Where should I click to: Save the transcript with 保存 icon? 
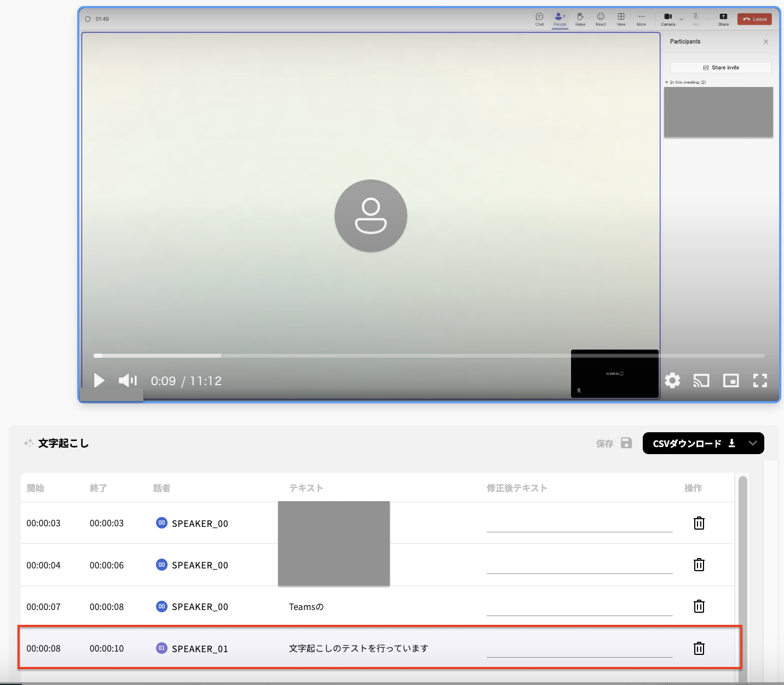tap(626, 443)
